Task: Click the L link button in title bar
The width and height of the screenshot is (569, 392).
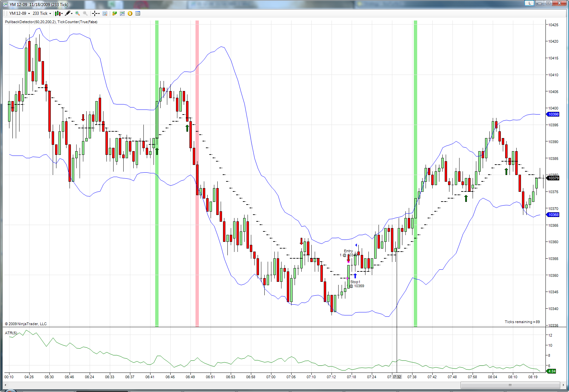Action: (529, 3)
